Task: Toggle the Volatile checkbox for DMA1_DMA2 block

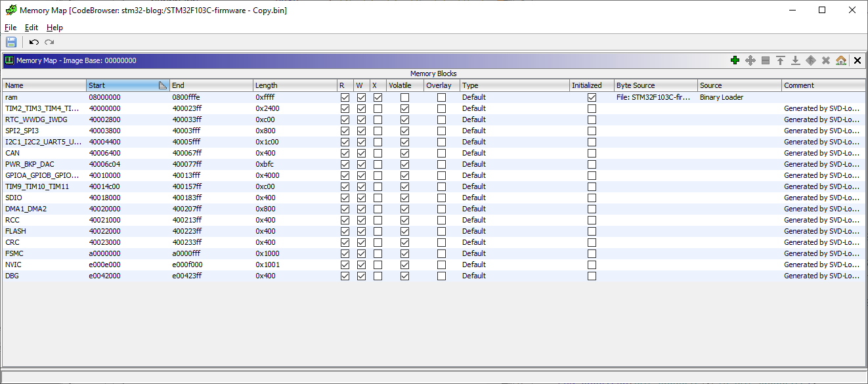Action: tap(404, 209)
